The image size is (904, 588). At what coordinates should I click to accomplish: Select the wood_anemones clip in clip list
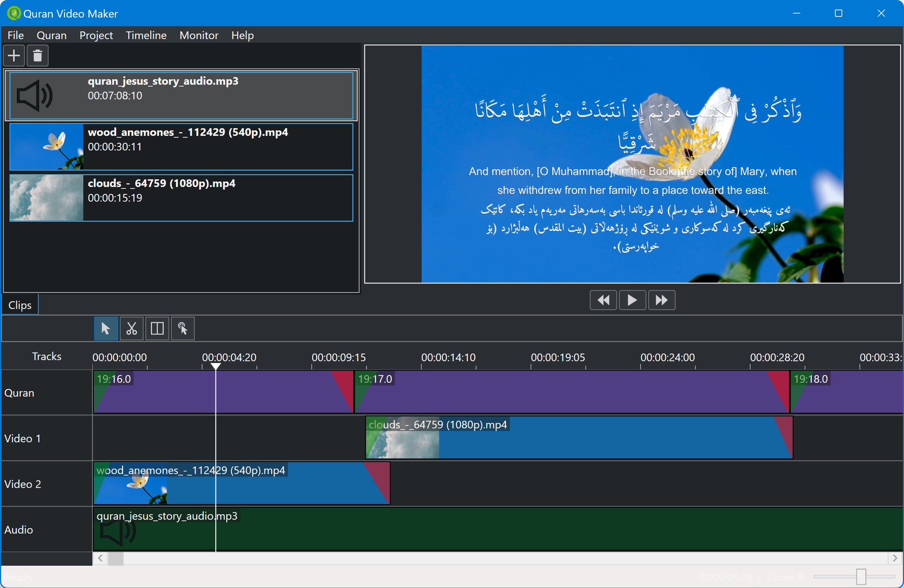click(181, 146)
